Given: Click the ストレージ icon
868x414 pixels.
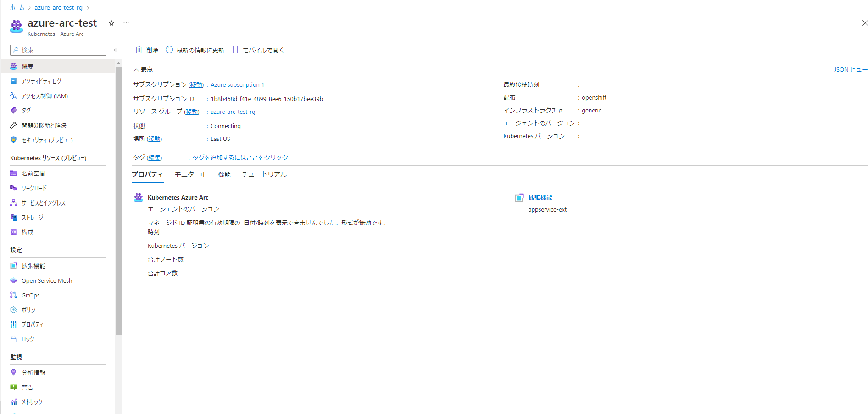Looking at the screenshot, I should point(14,217).
